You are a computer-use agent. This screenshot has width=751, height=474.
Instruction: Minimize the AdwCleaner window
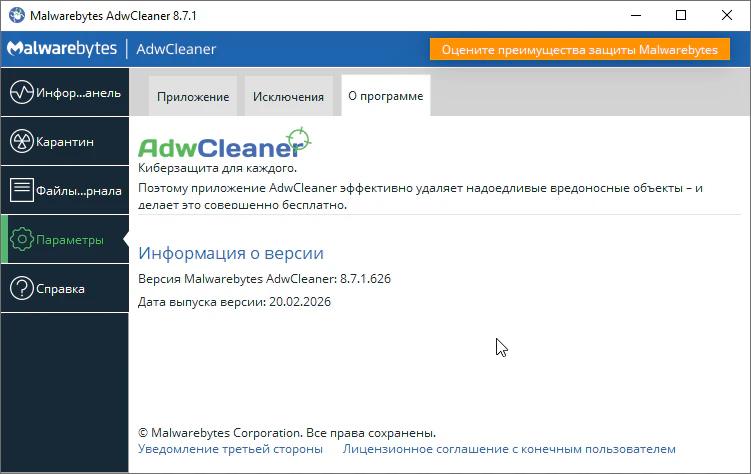point(635,15)
